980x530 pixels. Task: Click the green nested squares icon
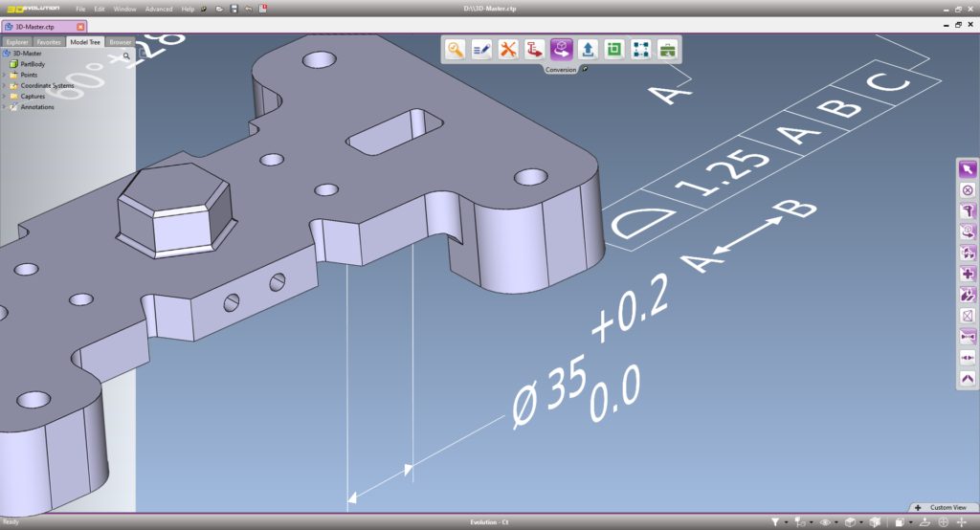coord(614,49)
